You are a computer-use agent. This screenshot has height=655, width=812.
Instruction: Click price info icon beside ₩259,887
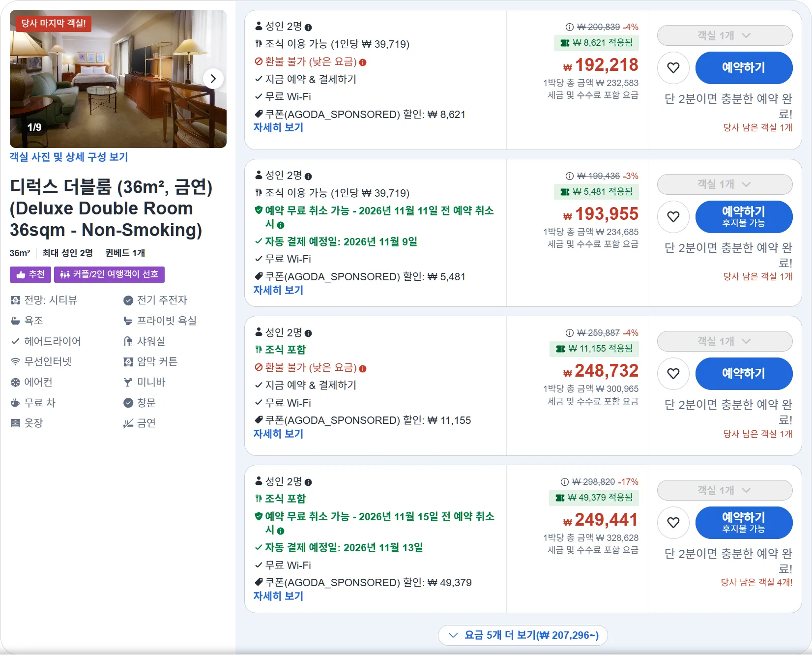(570, 333)
